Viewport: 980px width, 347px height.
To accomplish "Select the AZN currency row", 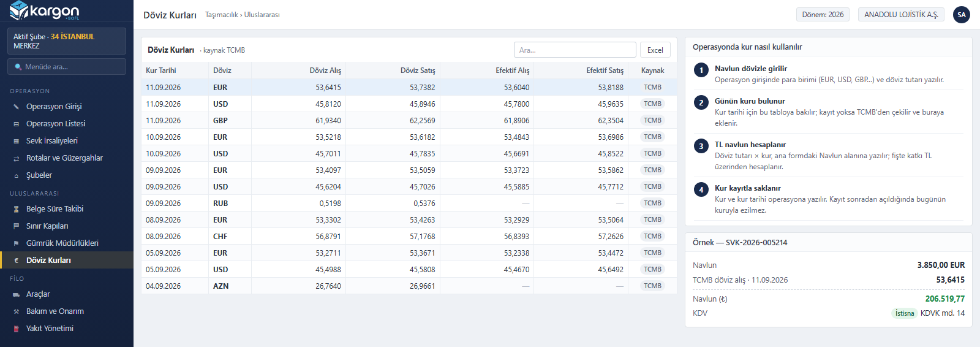I will coord(409,286).
